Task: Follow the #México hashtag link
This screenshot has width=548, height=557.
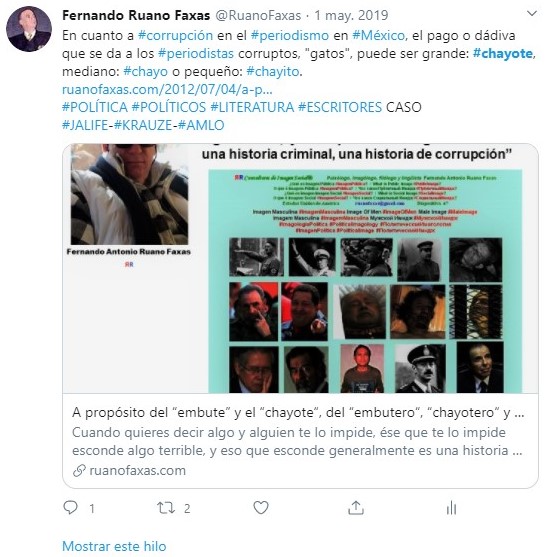Action: pos(378,36)
